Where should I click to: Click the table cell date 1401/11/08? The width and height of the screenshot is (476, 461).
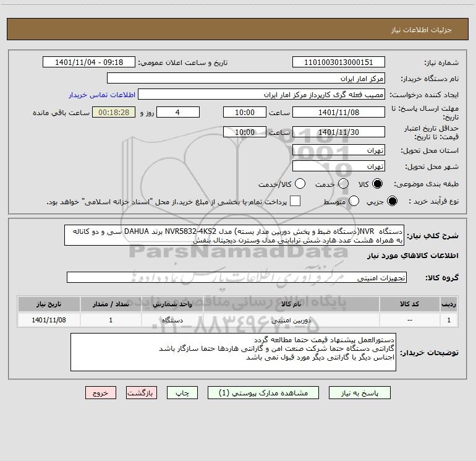(x=49, y=321)
